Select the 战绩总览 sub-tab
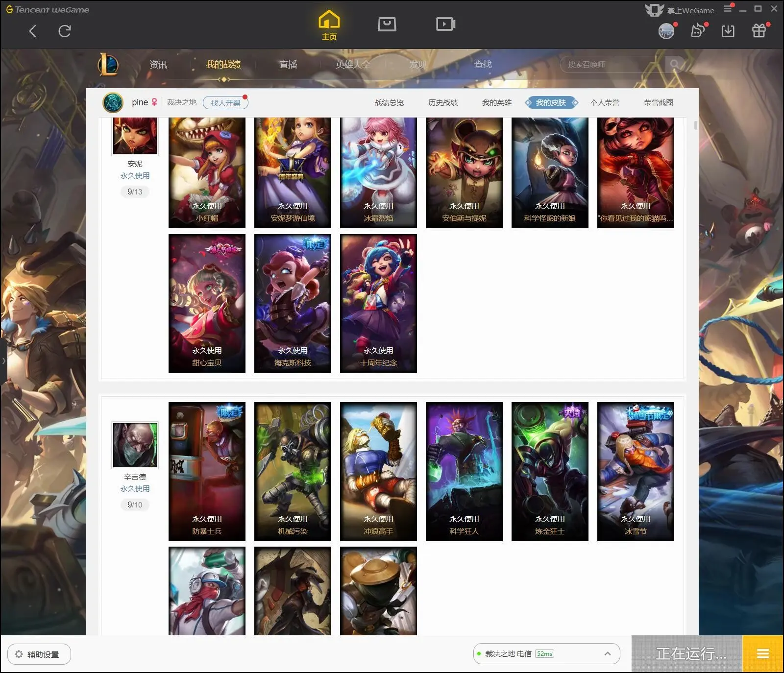Image resolution: width=784 pixels, height=673 pixels. click(389, 102)
